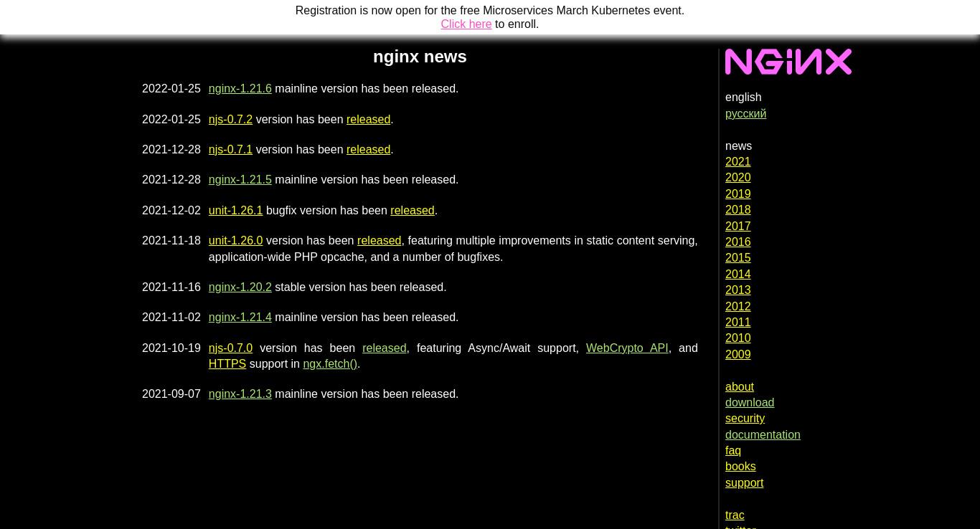The width and height of the screenshot is (980, 529).
Task: Go to 2014 news archive
Action: (738, 274)
